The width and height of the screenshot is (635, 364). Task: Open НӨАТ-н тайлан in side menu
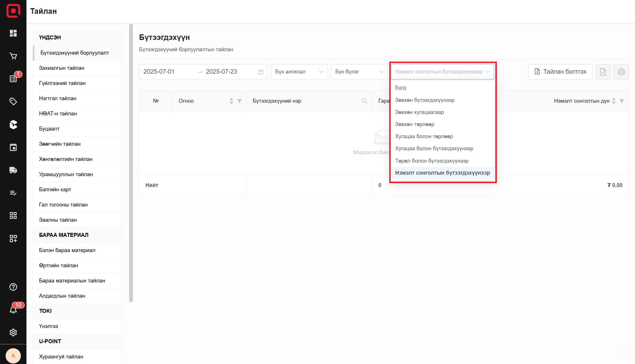tap(58, 114)
